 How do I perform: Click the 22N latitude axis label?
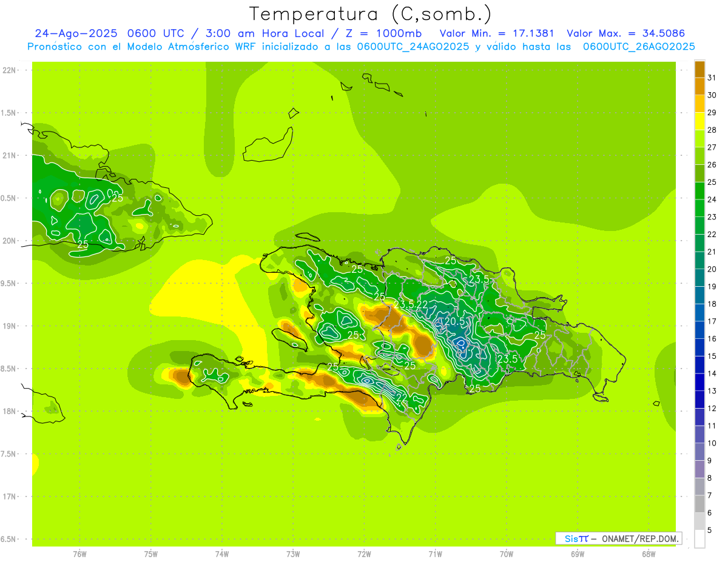click(x=10, y=70)
